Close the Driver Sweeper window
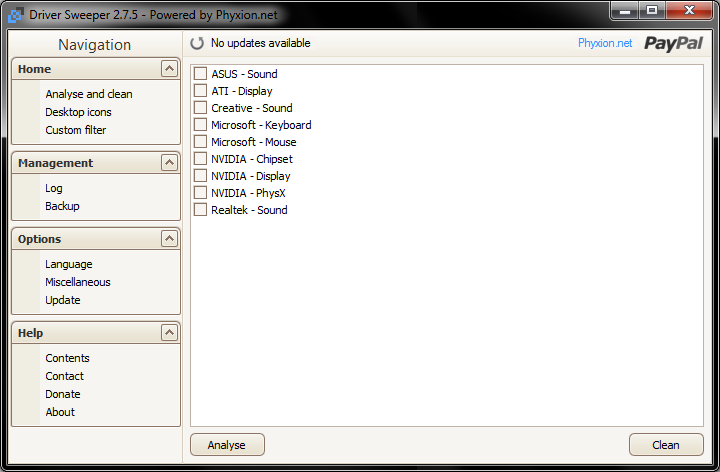The height and width of the screenshot is (472, 720). point(689,11)
